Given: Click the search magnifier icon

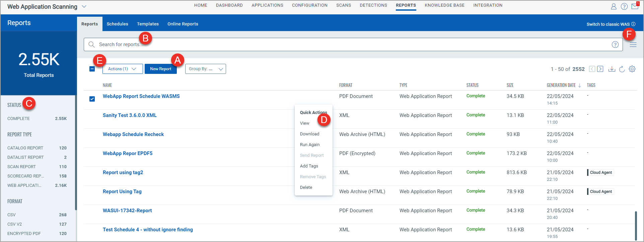Looking at the screenshot, I should (91, 44).
